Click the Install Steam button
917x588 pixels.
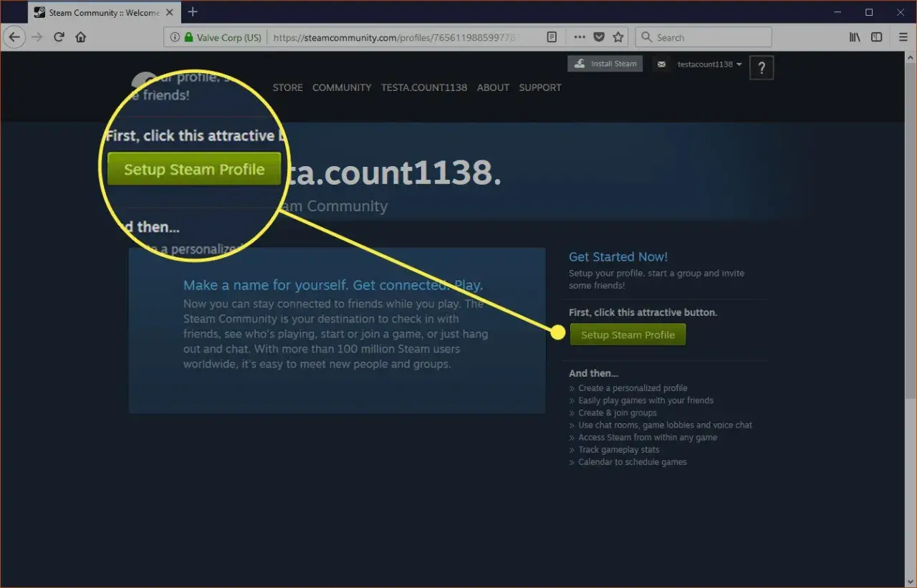(x=605, y=64)
